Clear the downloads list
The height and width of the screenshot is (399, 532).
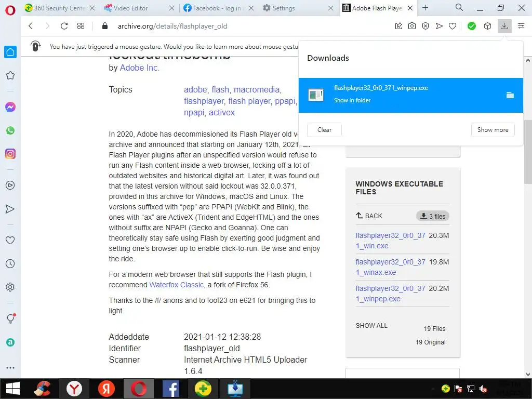point(324,130)
